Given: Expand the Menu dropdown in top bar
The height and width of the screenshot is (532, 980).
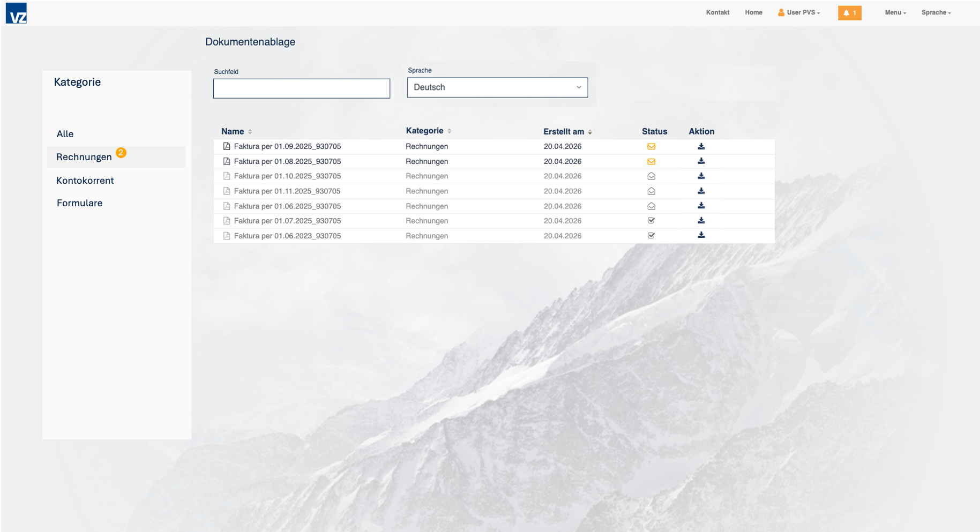Looking at the screenshot, I should click(895, 12).
